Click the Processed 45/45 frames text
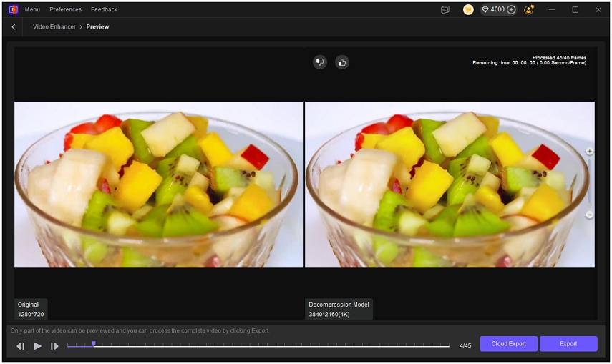 [559, 57]
